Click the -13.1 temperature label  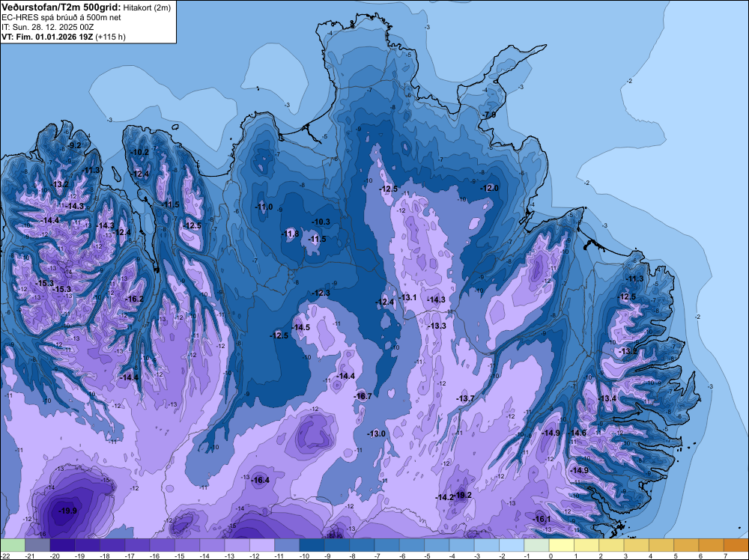(x=407, y=297)
